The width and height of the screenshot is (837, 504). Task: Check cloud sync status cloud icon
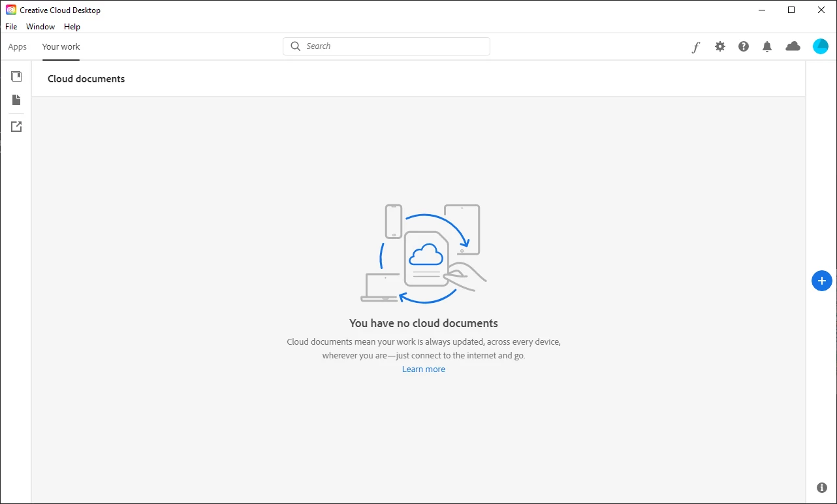pyautogui.click(x=793, y=46)
